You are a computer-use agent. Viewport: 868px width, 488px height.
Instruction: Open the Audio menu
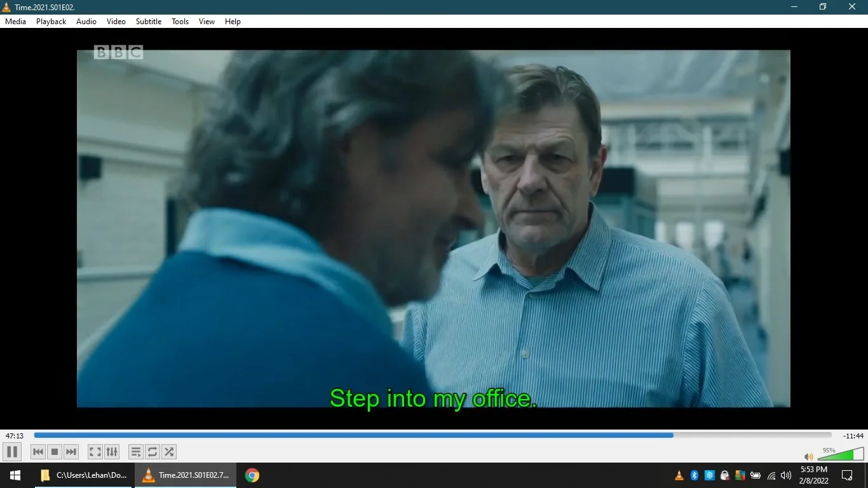(86, 22)
